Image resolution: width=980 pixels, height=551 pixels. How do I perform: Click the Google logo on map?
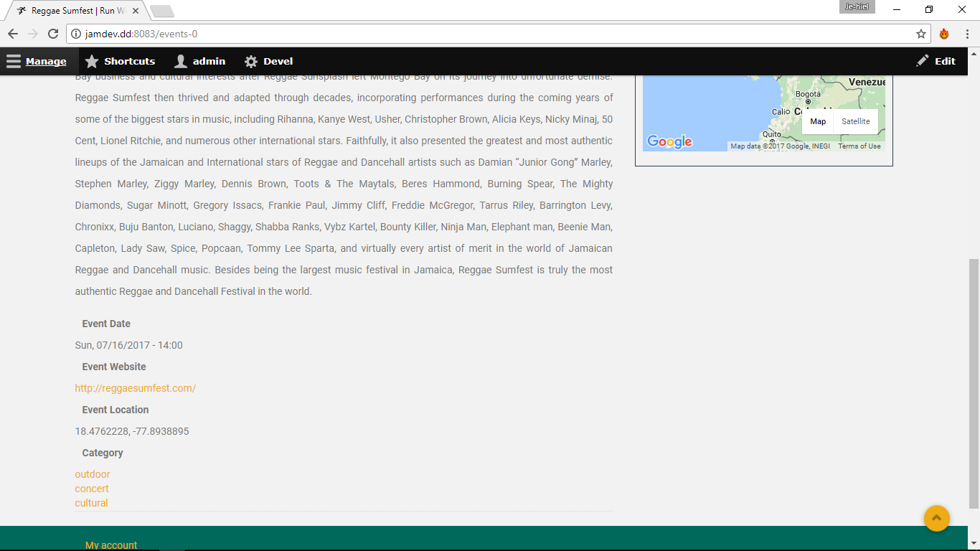point(669,141)
